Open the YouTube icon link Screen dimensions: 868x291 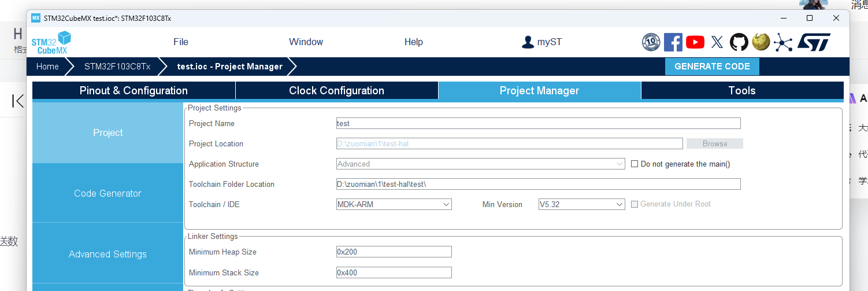695,42
